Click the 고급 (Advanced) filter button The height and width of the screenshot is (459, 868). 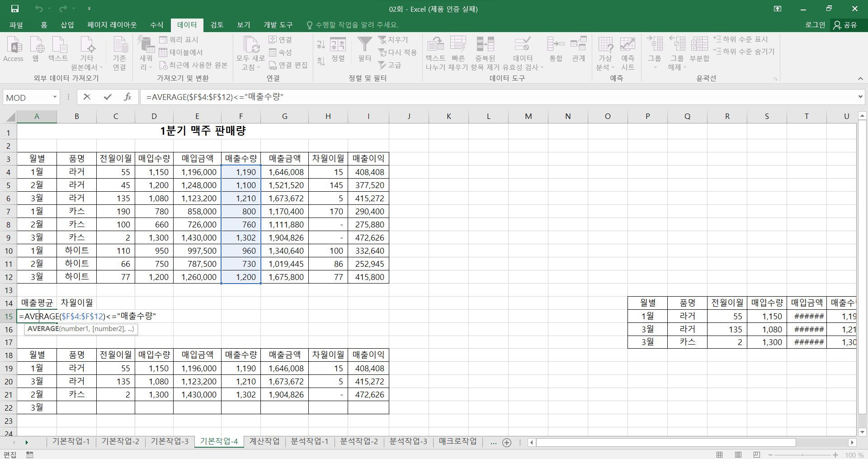point(390,65)
